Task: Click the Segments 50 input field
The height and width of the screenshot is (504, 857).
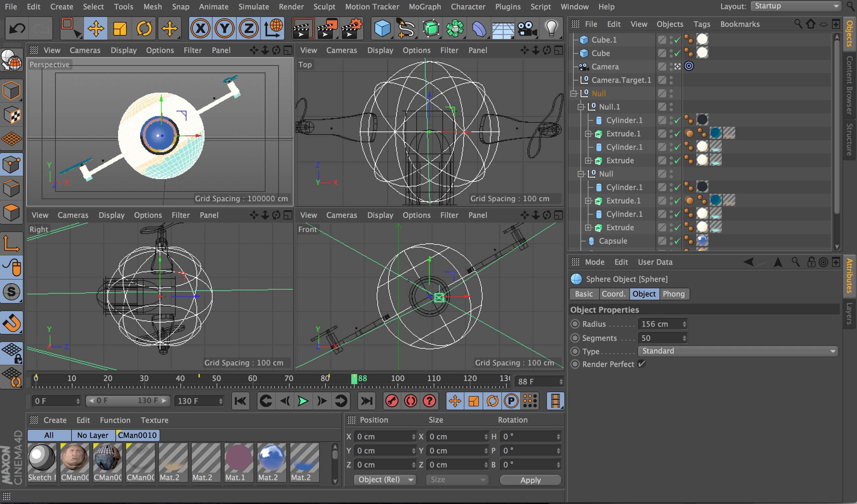Action: 662,338
